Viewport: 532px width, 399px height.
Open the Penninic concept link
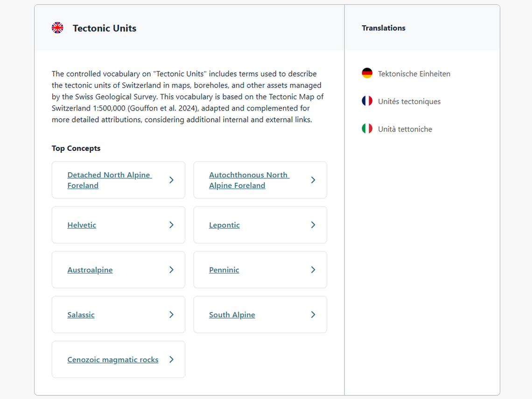click(224, 270)
